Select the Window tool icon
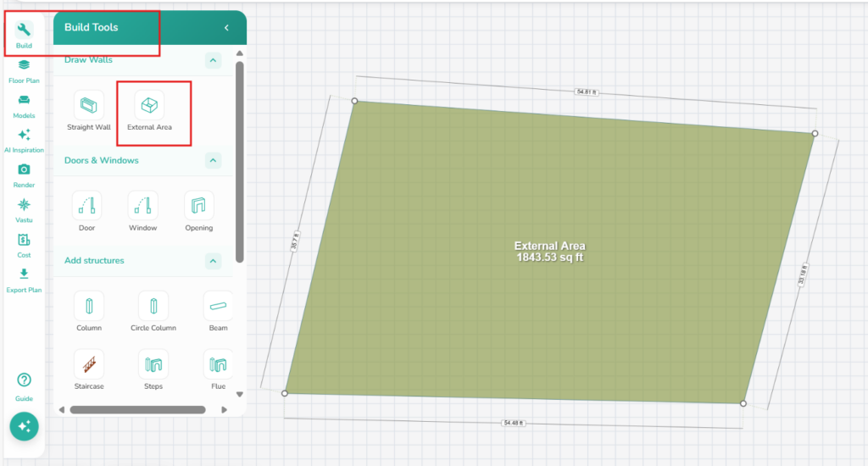 [x=142, y=206]
